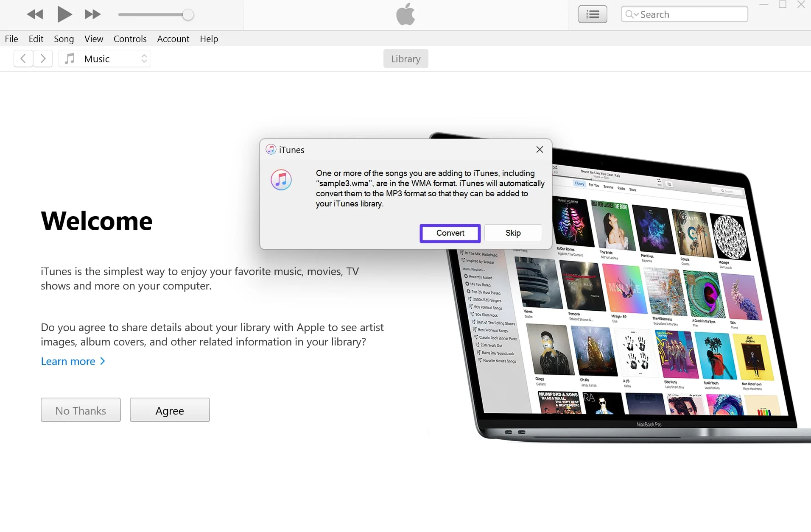The width and height of the screenshot is (811, 532).
Task: Switch to the Library tab
Action: [405, 58]
